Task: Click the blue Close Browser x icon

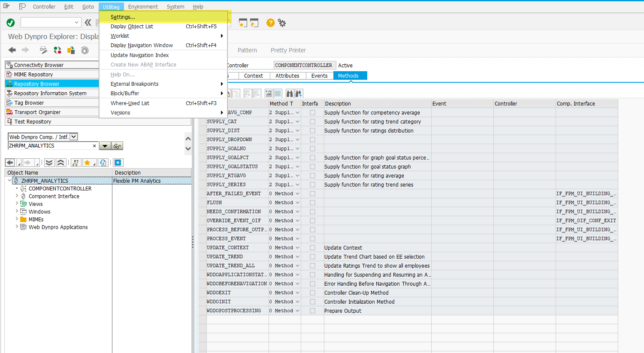Action: click(x=118, y=163)
